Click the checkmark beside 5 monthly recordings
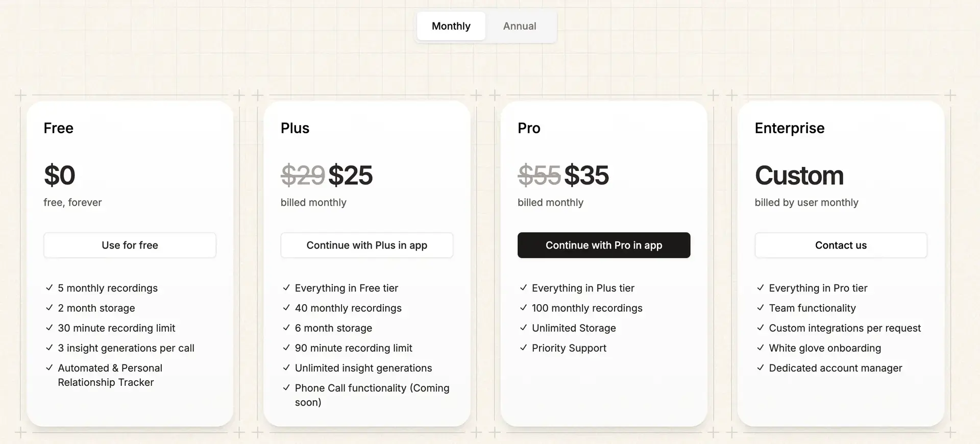Image resolution: width=980 pixels, height=444 pixels. click(x=50, y=288)
